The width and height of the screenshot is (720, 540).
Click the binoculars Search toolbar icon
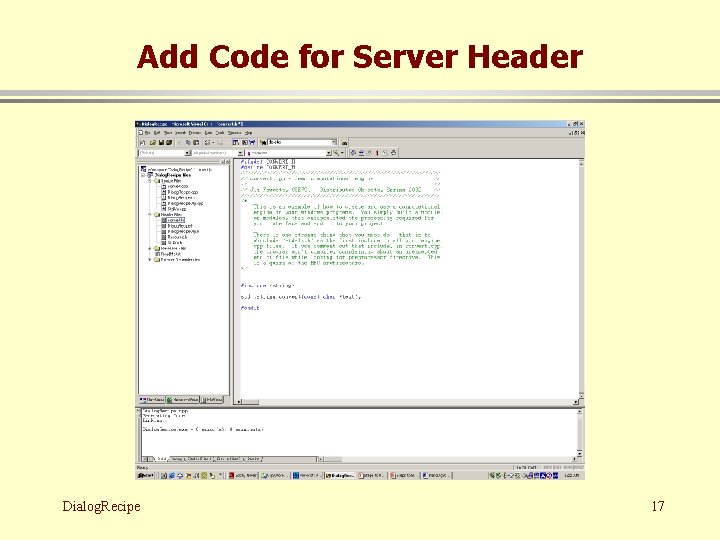coord(344,143)
